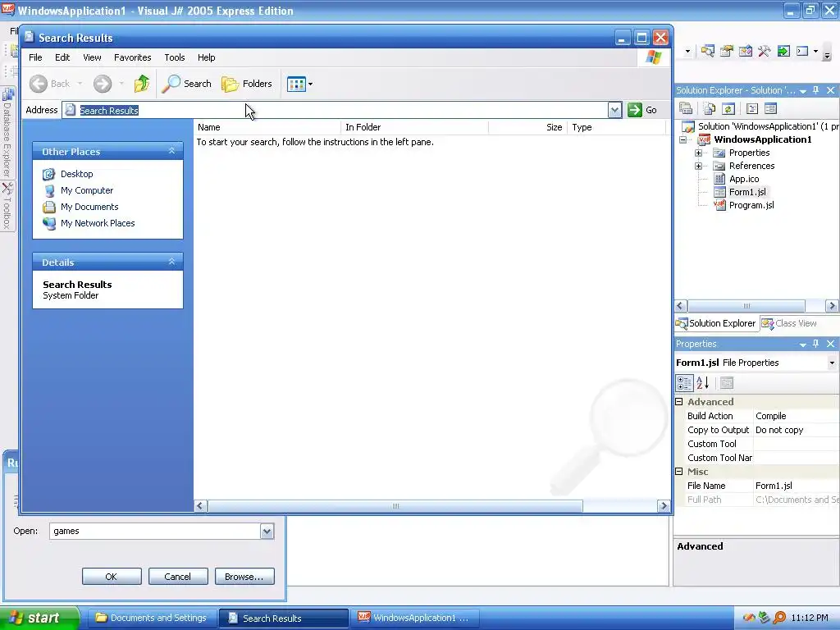This screenshot has height=630, width=840.
Task: Open the Tools menu in Search Results
Action: pyautogui.click(x=175, y=57)
